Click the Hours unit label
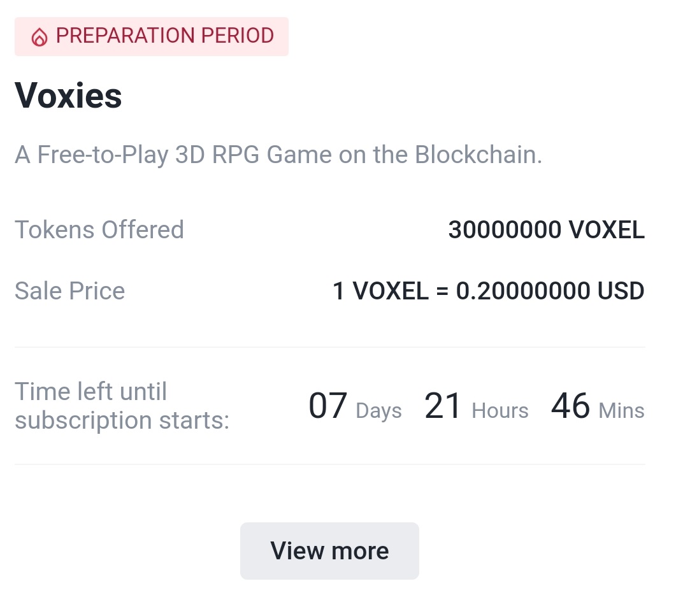The width and height of the screenshot is (676, 616). point(500,410)
